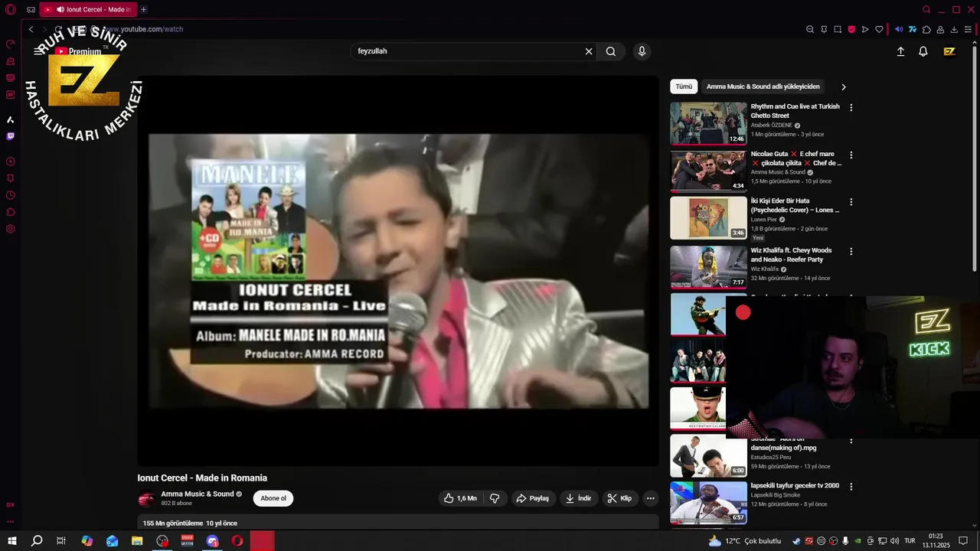
Task: Open a new browser tab with plus
Action: 143,9
